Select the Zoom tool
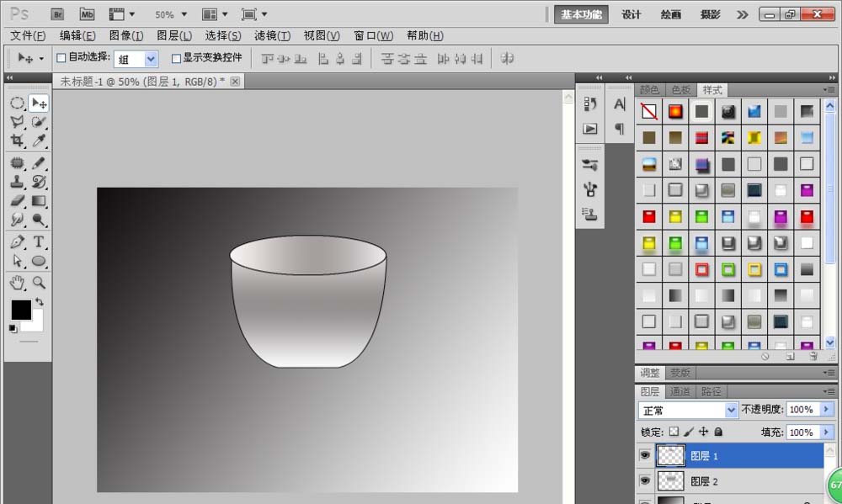 click(x=39, y=283)
